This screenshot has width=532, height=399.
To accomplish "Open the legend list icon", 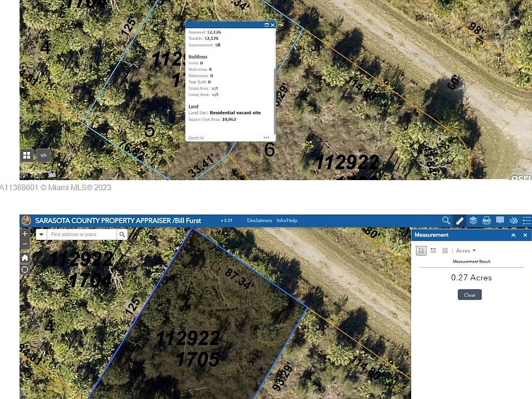I will (x=526, y=221).
